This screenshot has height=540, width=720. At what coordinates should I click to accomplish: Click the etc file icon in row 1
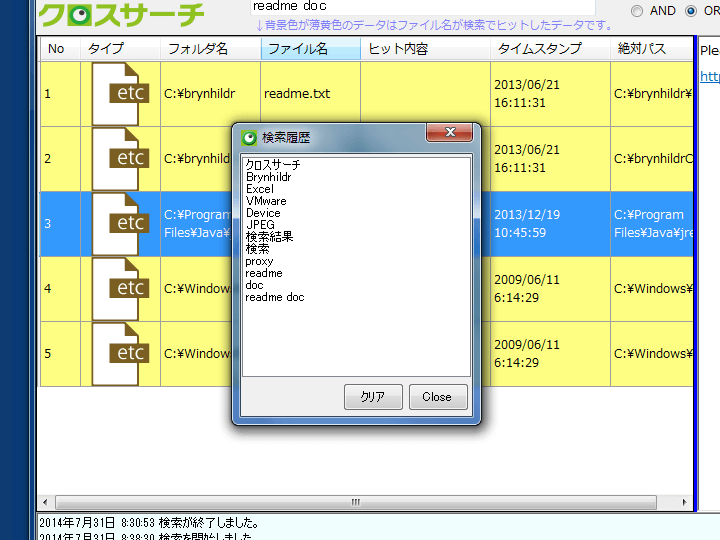click(121, 94)
